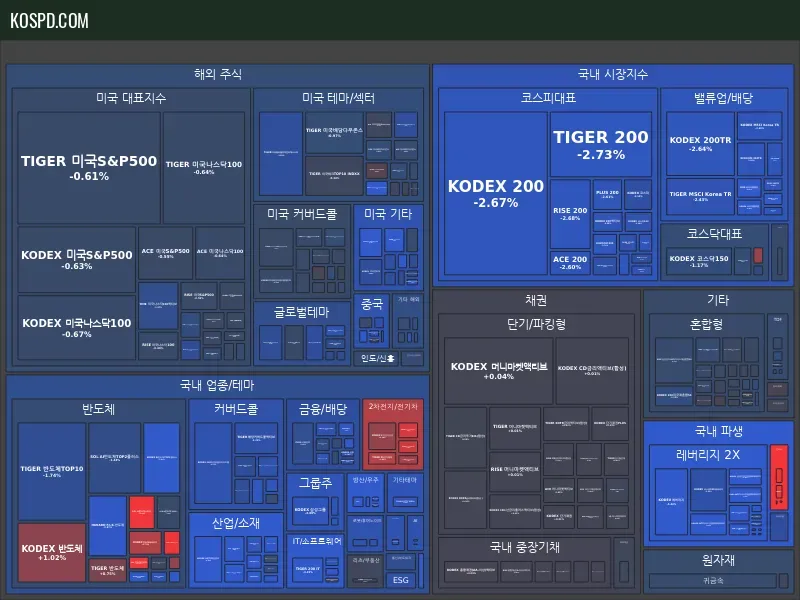This screenshot has height=600, width=800.
Task: Click the 금융/배당 section header
Action: pyautogui.click(x=323, y=409)
